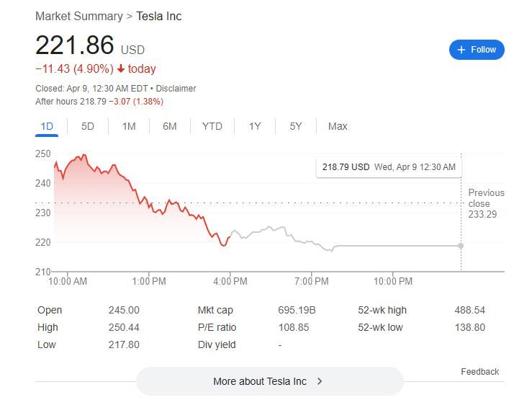
Task: Click the Tesla Inc breadcrumb title
Action: 159,16
